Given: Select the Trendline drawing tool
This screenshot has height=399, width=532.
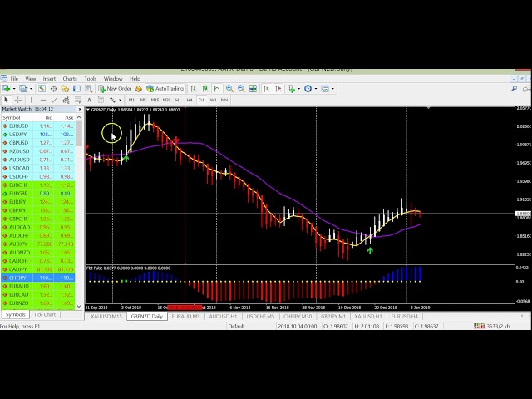Looking at the screenshot, I should 55,101.
